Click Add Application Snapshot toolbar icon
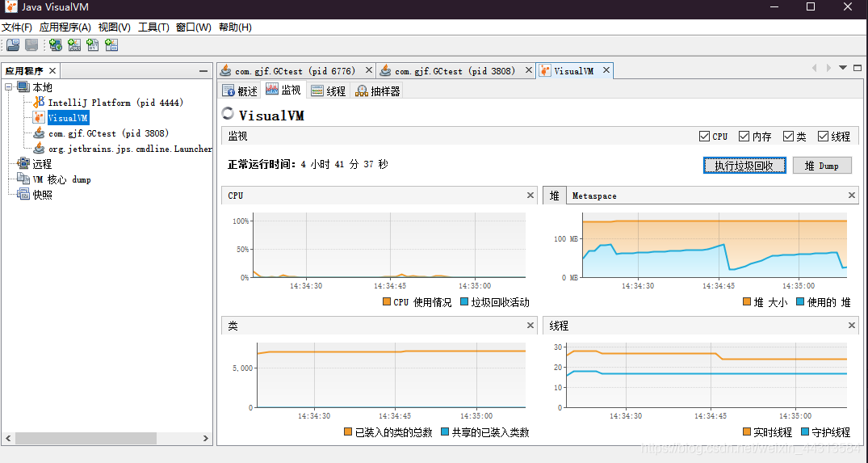868x463 pixels. coord(111,45)
